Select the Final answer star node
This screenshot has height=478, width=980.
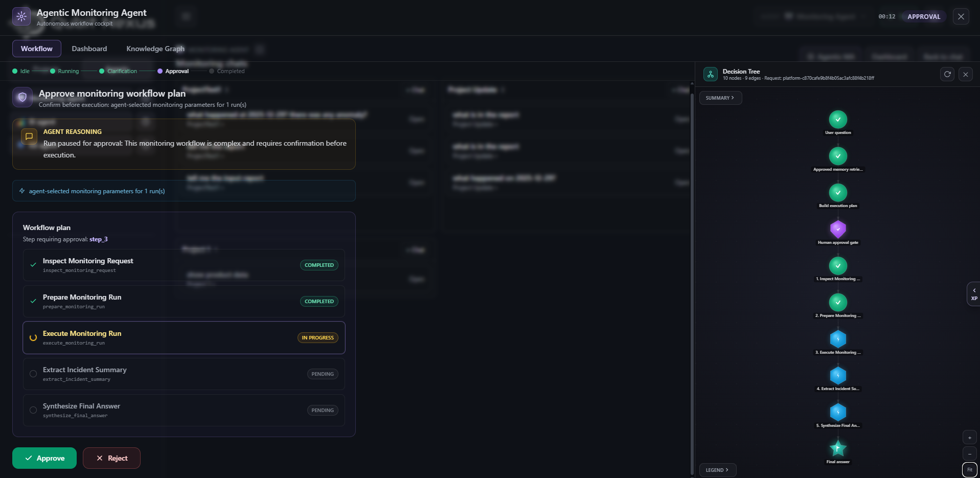[x=838, y=448]
